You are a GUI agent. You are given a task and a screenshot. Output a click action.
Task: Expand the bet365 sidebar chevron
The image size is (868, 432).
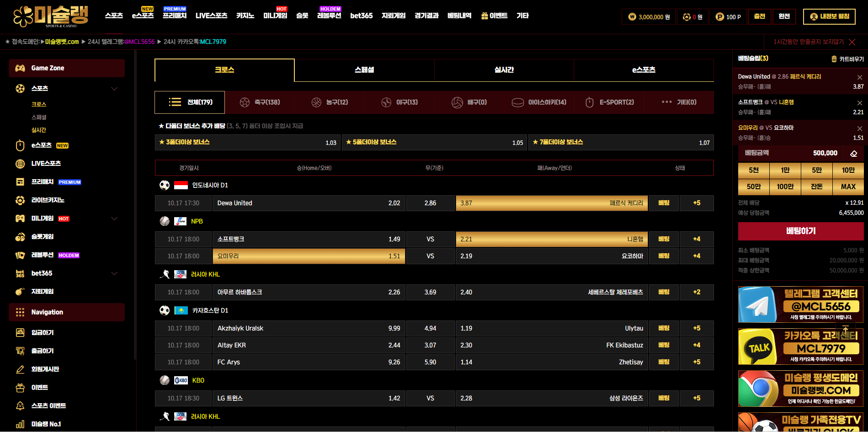point(114,273)
